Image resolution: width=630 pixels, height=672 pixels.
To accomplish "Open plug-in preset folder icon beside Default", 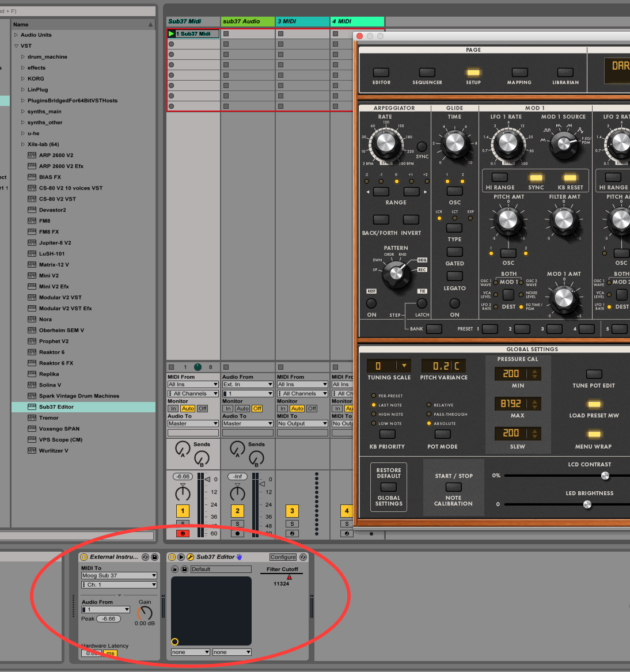I will tap(174, 570).
